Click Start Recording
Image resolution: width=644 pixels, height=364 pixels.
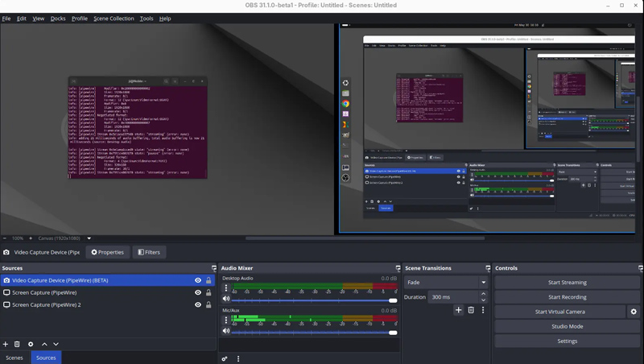pyautogui.click(x=568, y=297)
